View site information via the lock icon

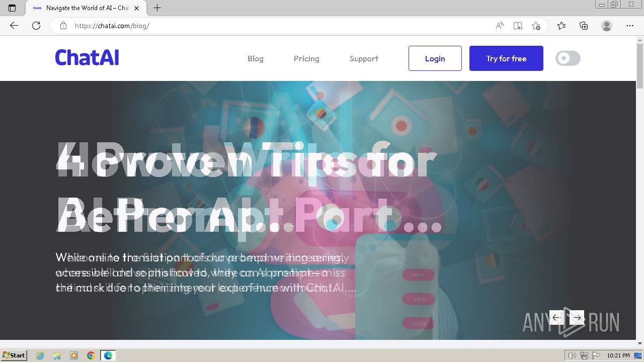pos(63,26)
